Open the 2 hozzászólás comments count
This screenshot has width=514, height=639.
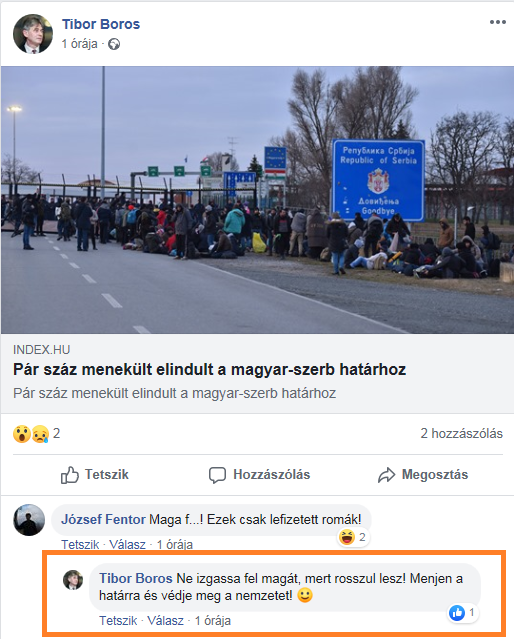pyautogui.click(x=461, y=433)
